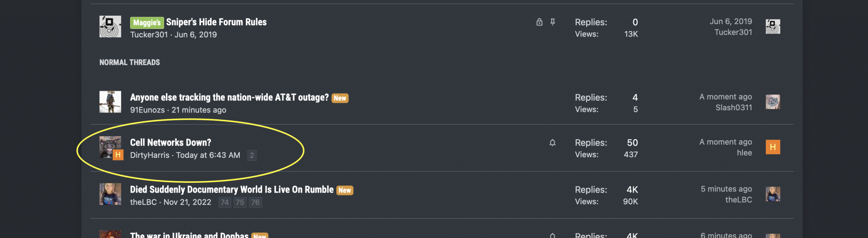868x238 pixels.
Task: Click the pin icon on Forum Rules thread
Action: (x=553, y=22)
